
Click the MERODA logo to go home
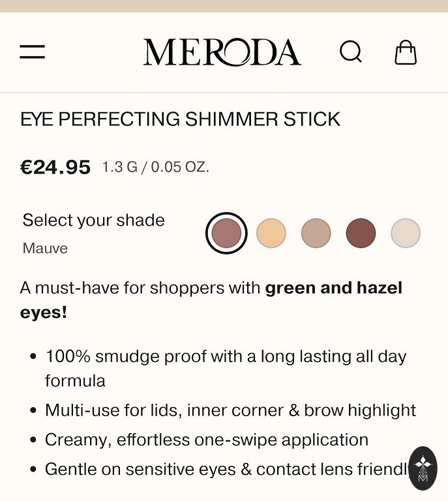pyautogui.click(x=222, y=52)
